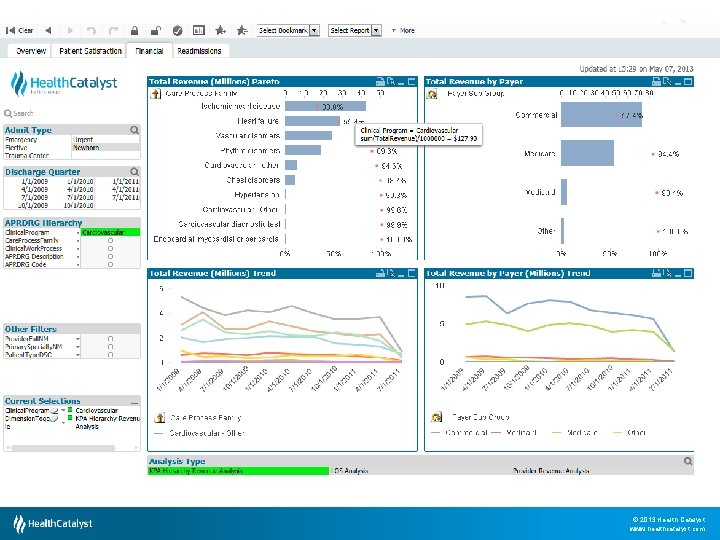
Task: Switch to the Overview tab
Action: point(31,51)
